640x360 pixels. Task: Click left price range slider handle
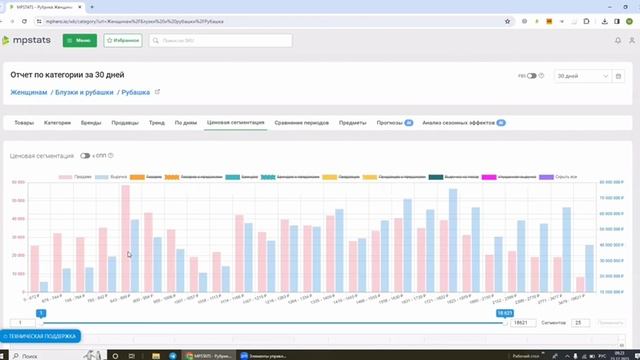pyautogui.click(x=41, y=323)
